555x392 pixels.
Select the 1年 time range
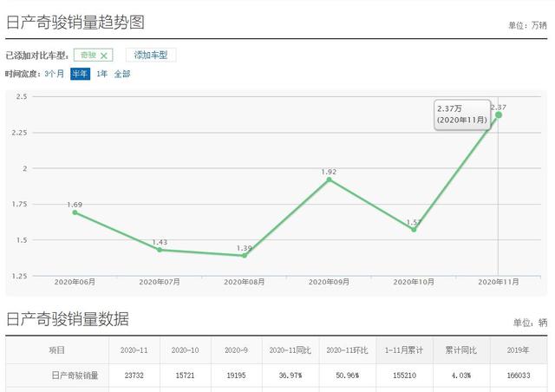102,74
